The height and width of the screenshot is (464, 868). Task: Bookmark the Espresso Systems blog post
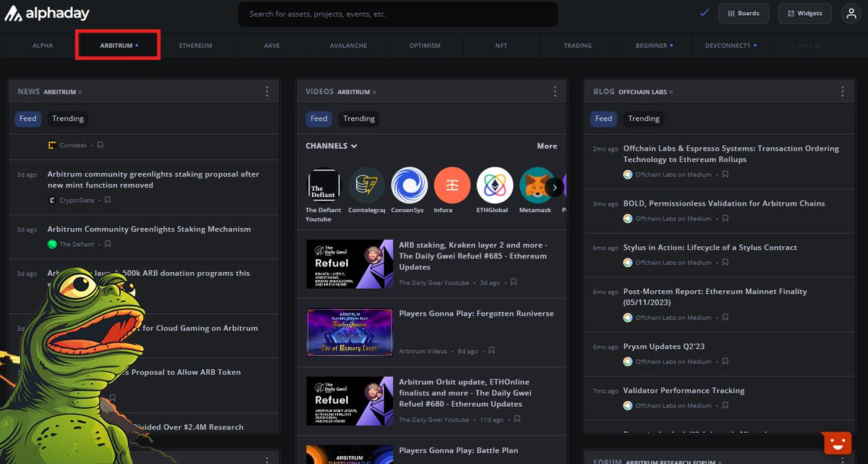726,174
